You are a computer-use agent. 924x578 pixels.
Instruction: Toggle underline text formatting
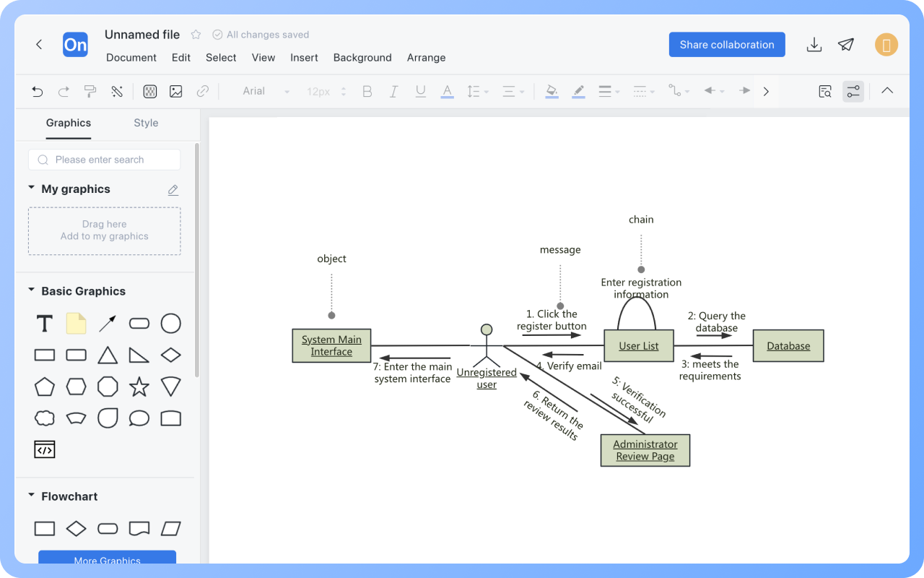click(x=421, y=91)
